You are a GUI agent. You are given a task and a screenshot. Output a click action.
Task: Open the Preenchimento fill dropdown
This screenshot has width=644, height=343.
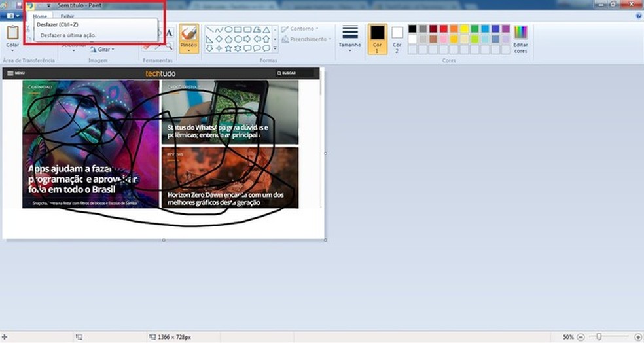pyautogui.click(x=306, y=39)
